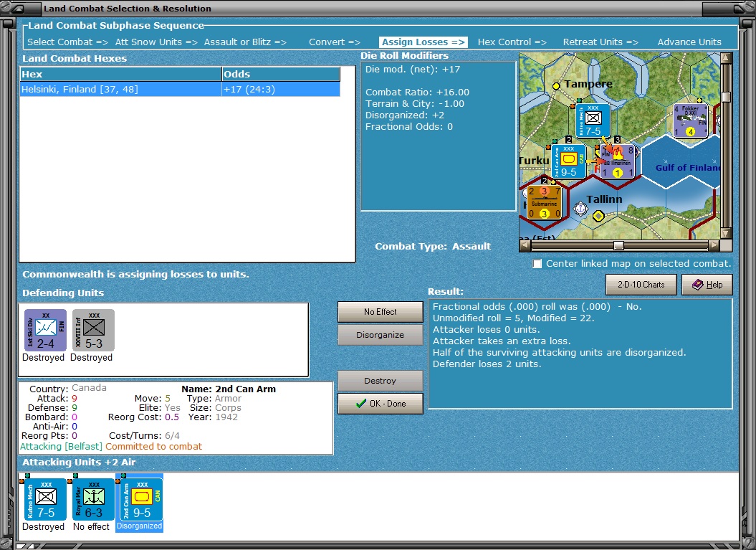Image resolution: width=756 pixels, height=550 pixels.
Task: Click OK - Done to confirm losses
Action: coord(381,404)
